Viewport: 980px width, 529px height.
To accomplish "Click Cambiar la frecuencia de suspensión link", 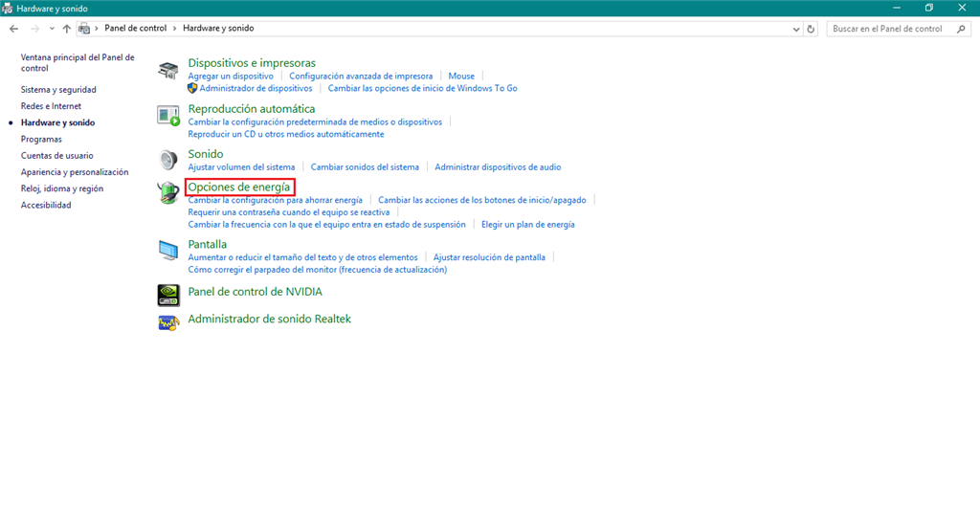I will (x=327, y=224).
